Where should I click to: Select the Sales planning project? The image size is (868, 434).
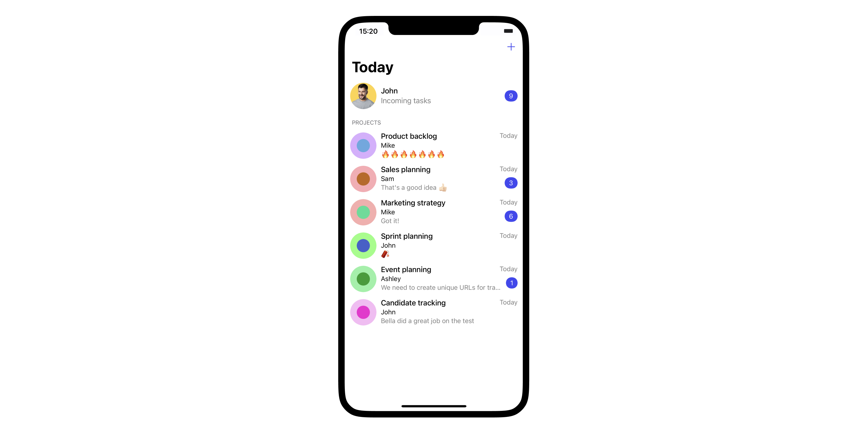coord(434,178)
